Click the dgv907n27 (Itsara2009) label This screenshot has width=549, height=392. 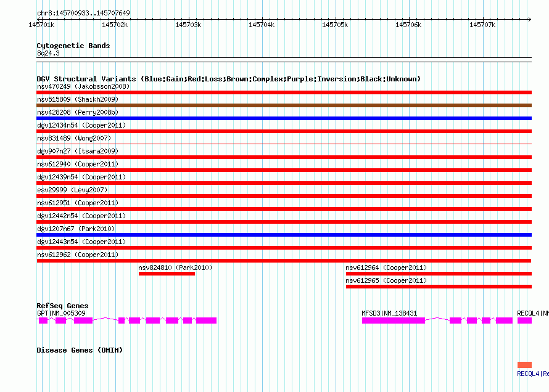[x=78, y=151]
